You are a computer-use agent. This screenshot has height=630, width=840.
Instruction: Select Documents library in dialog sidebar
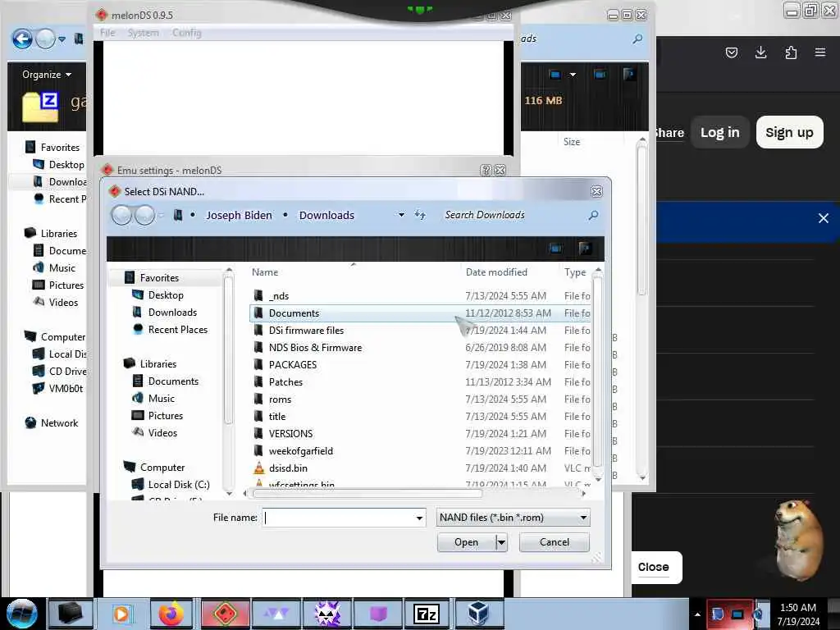pos(173,381)
